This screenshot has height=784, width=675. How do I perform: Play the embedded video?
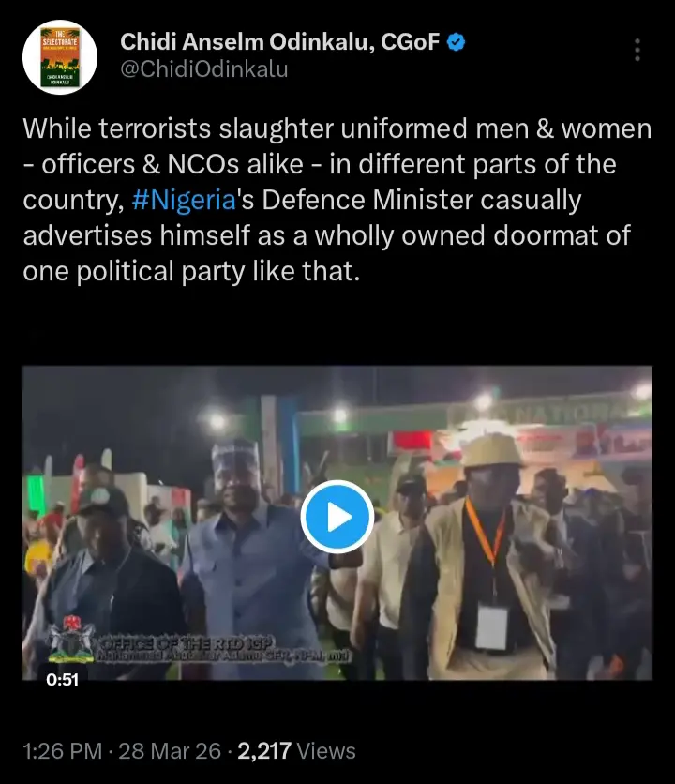(x=337, y=516)
